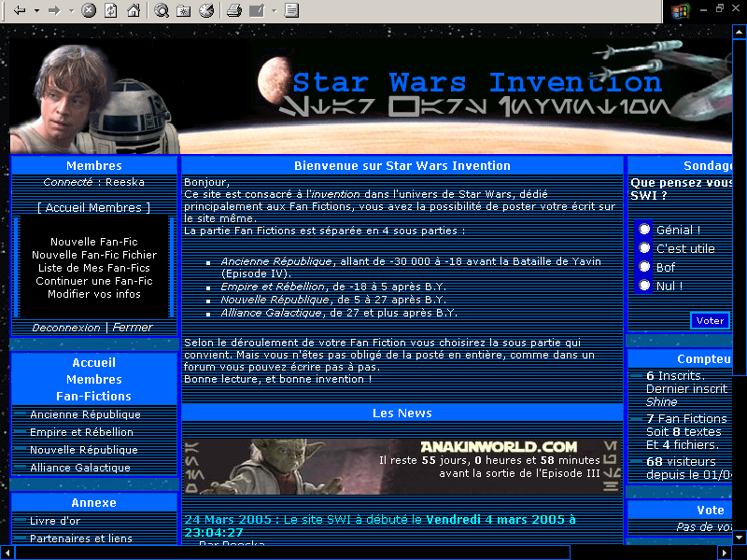Image resolution: width=747 pixels, height=560 pixels.
Task: Open "Modifier vos infos" link
Action: 94,294
